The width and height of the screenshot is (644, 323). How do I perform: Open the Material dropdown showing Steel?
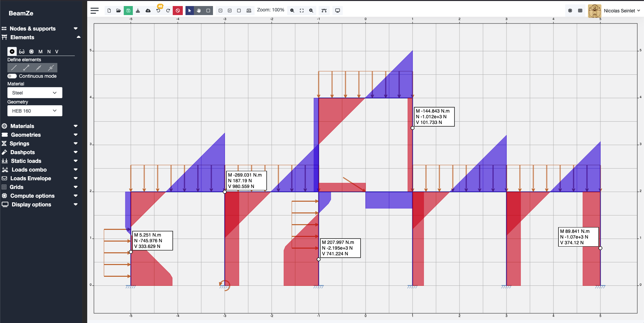coord(35,92)
